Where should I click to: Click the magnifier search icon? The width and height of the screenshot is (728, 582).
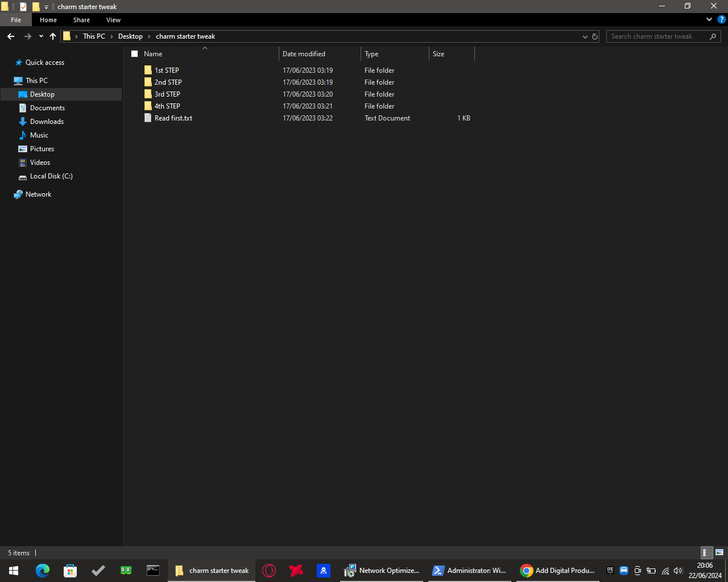[713, 36]
